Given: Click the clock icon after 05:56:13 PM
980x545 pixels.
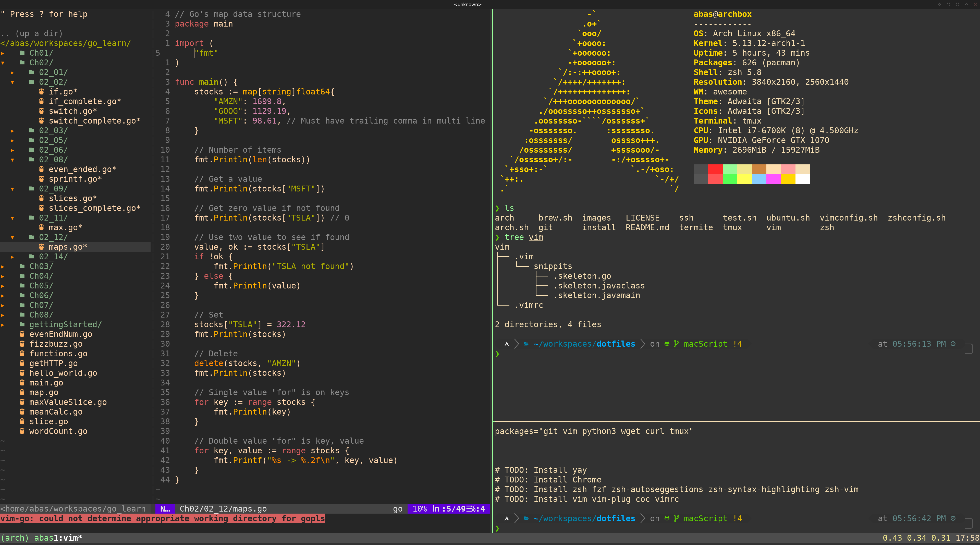Looking at the screenshot, I should click(953, 344).
